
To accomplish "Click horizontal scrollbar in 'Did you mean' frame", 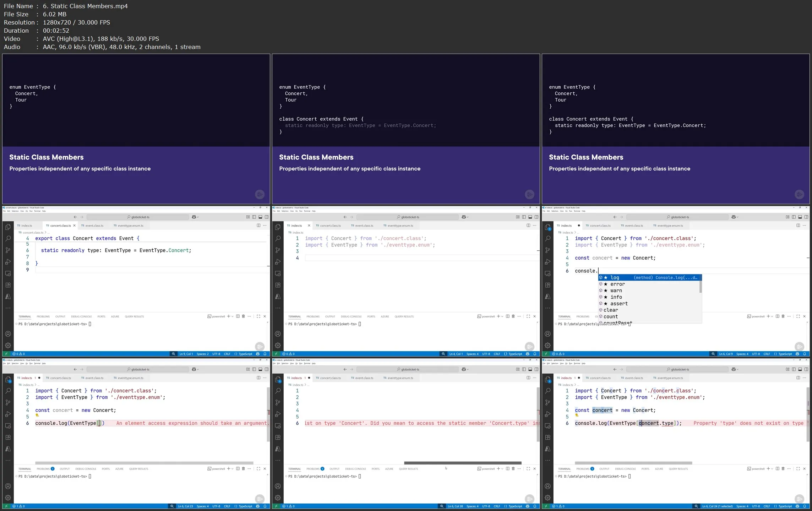I will pos(462,463).
